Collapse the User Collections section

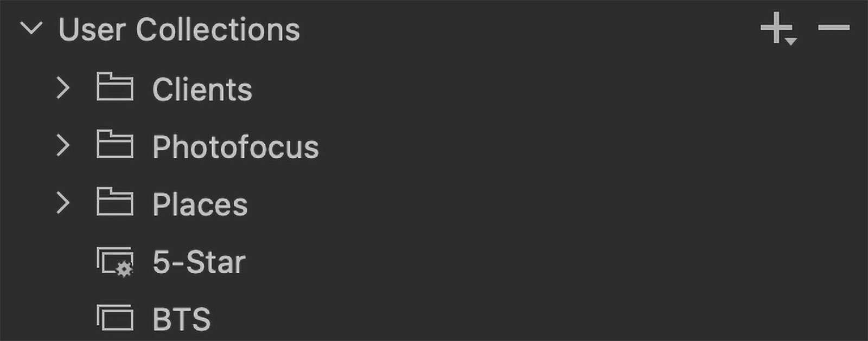[x=31, y=28]
